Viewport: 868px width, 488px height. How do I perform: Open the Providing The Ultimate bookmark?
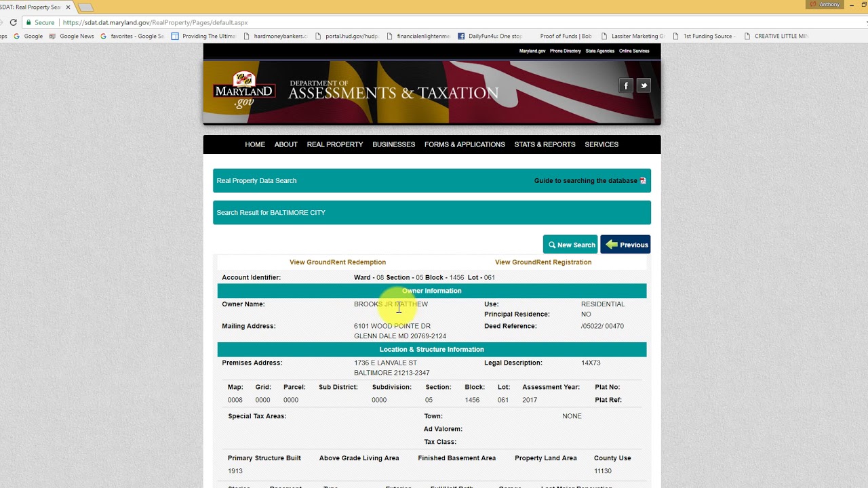(x=203, y=36)
